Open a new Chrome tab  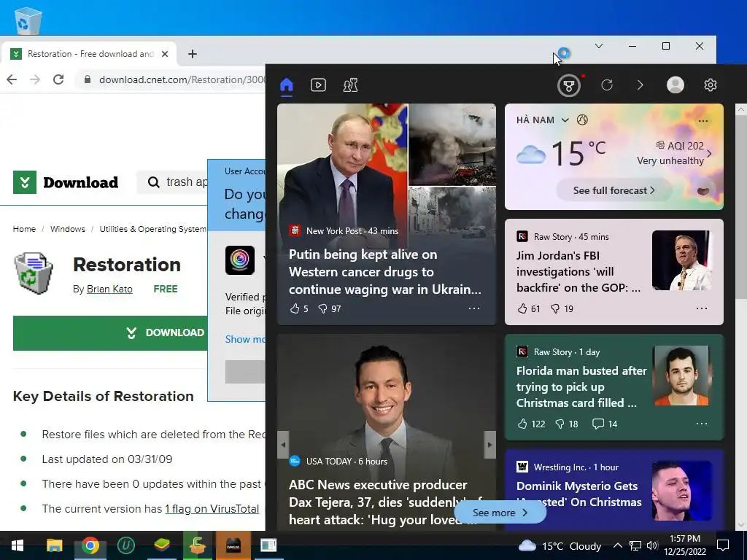[x=193, y=54]
